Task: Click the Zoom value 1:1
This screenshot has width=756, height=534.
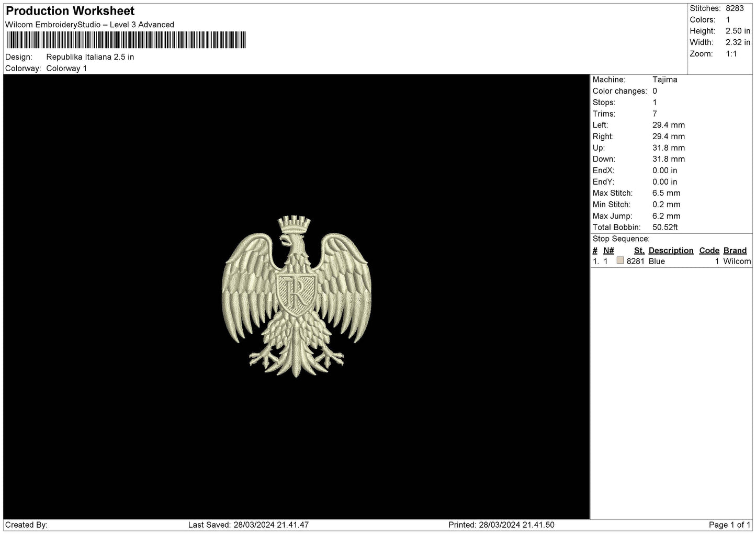Action: [x=731, y=54]
